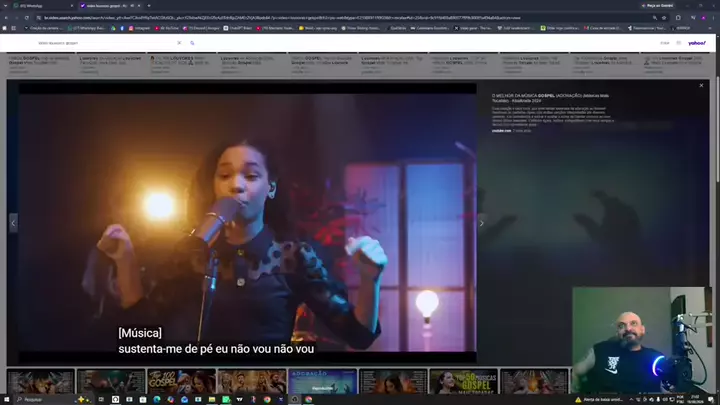Screen dimensions: 720x405
Task: Open the Chrome three-dot menu
Action: pos(714,17)
